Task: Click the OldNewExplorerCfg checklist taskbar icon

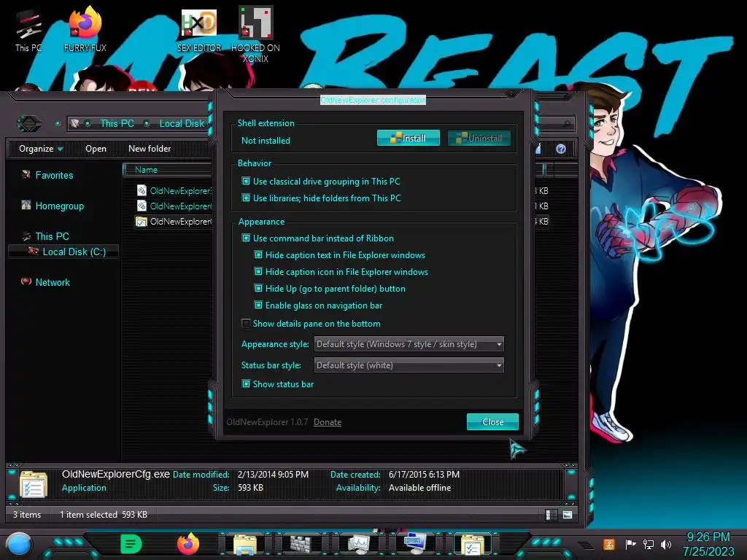Action: click(472, 545)
